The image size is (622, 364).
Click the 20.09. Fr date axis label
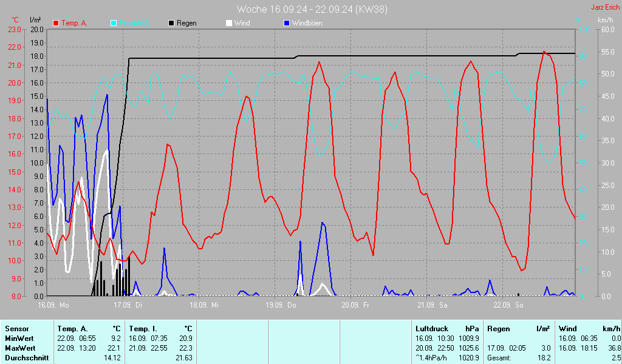355,305
